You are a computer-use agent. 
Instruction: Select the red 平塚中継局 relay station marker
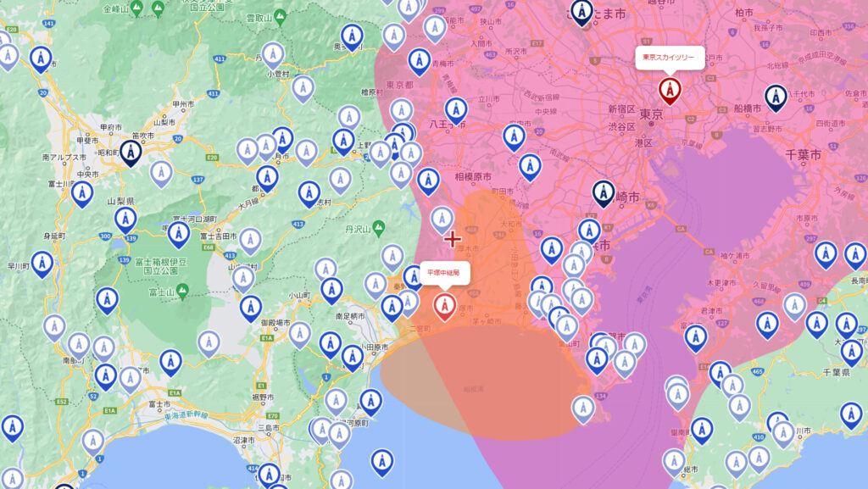click(444, 305)
